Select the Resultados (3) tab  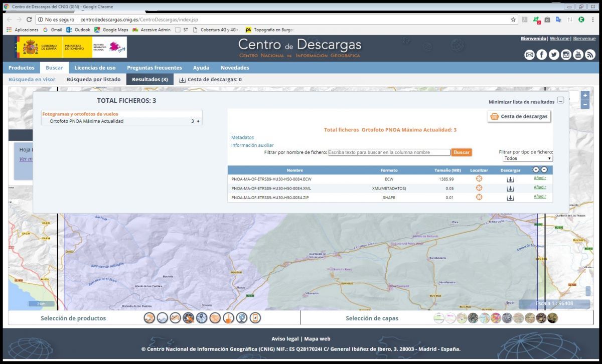click(x=150, y=79)
